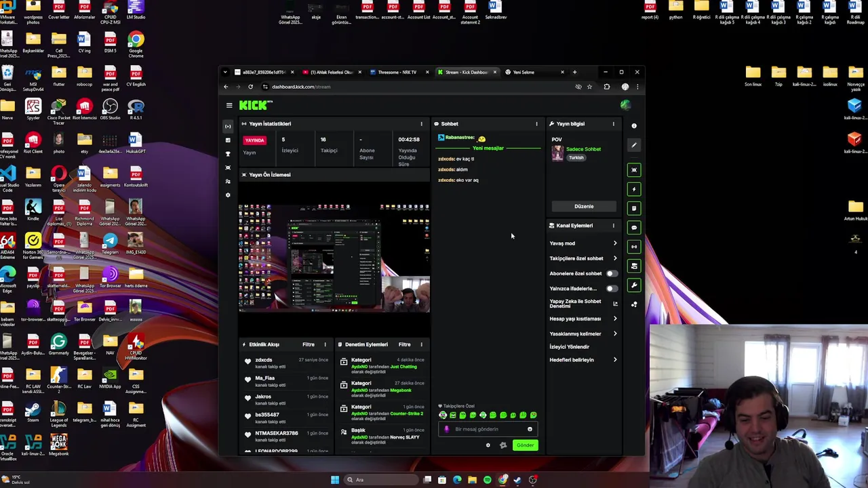Reload the page in Chrome
Viewport: 868px width, 488px height.
pyautogui.click(x=250, y=87)
